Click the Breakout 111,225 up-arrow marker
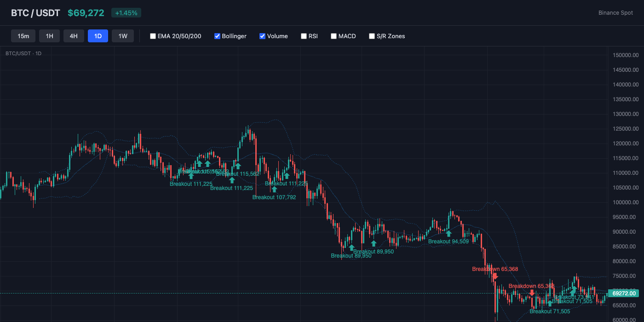644x322 pixels. (191, 175)
